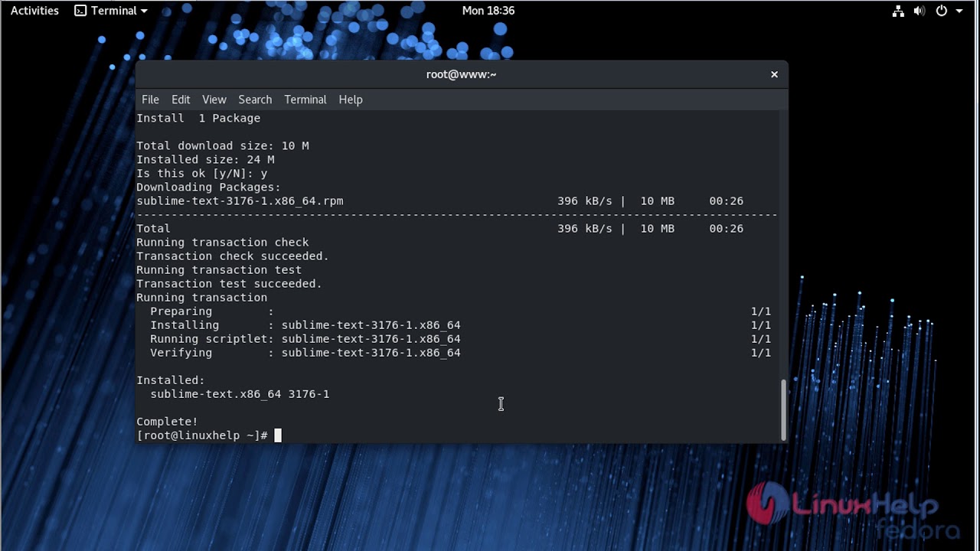Click the 'Running scriptlet' line
The width and height of the screenshot is (980, 551).
[x=460, y=339]
